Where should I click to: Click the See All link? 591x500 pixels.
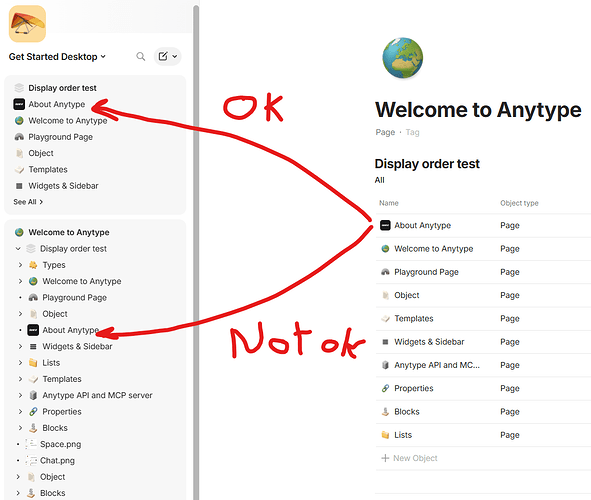28,202
